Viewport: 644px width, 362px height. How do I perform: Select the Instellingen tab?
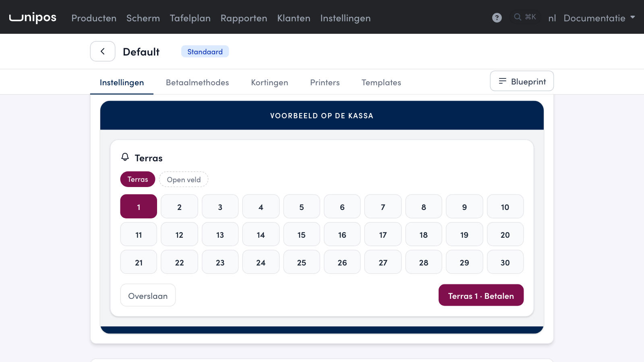122,82
